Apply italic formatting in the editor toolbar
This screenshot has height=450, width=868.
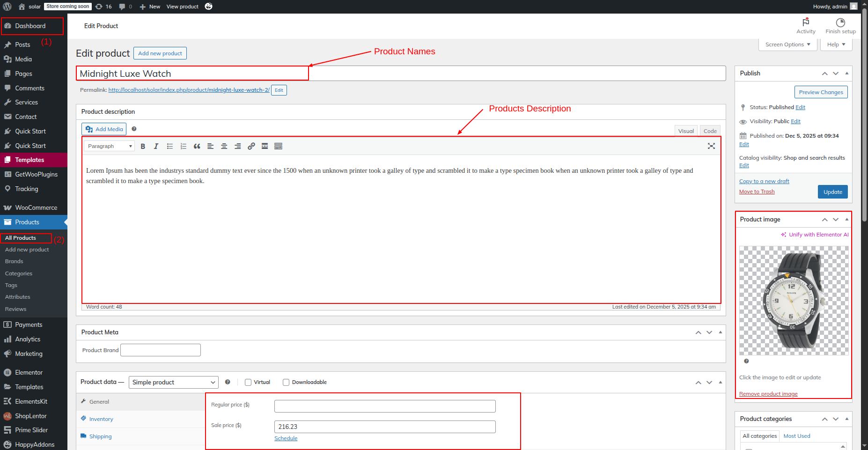(x=156, y=147)
